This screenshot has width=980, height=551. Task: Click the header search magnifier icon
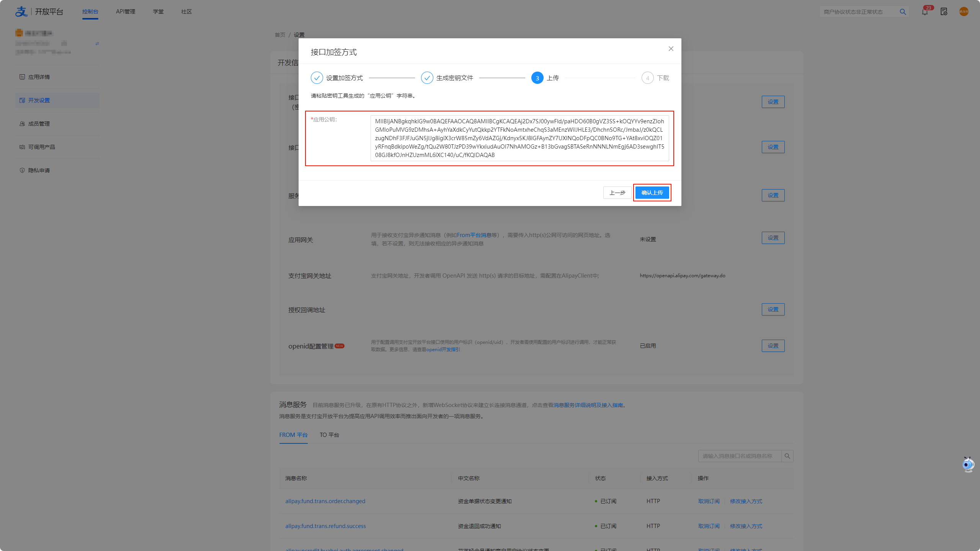903,12
